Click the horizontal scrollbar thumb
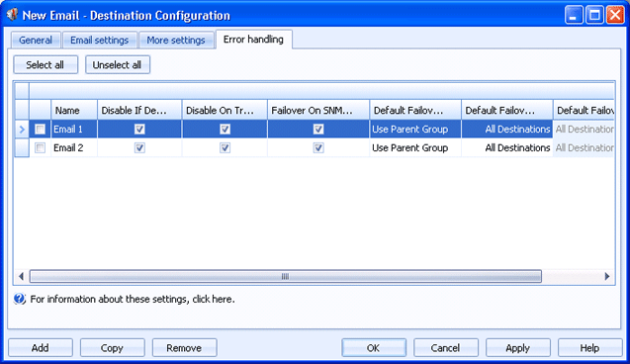Viewport: 630px width, 364px height. (x=286, y=276)
